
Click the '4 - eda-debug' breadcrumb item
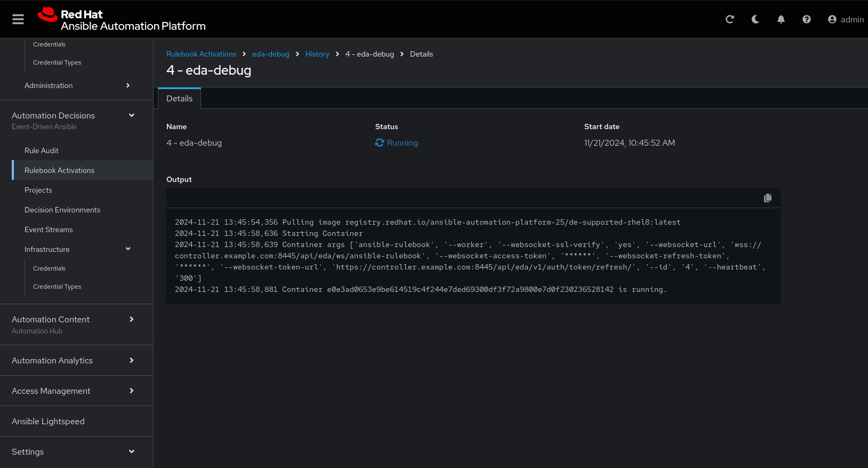(369, 54)
